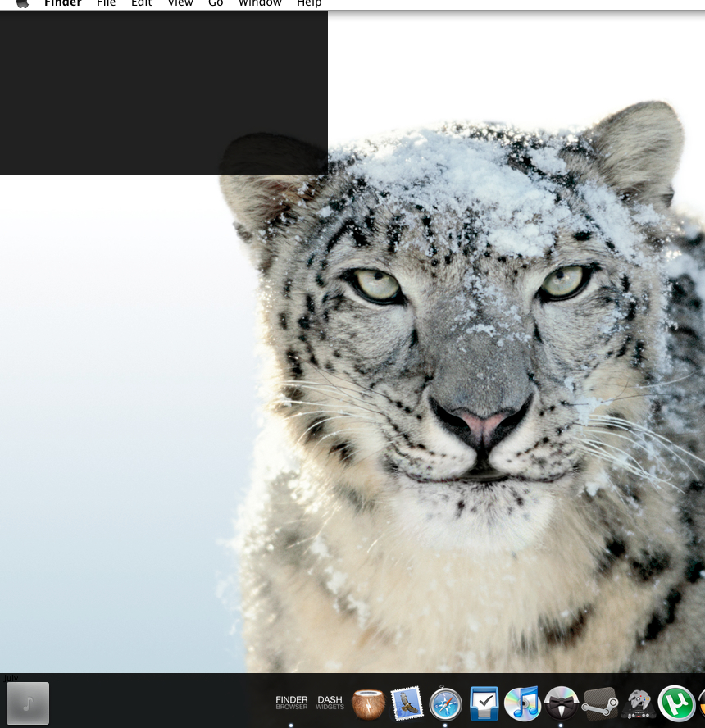The width and height of the screenshot is (705, 728).
Task: Open the N64 controller emulator icon
Action: click(x=639, y=704)
